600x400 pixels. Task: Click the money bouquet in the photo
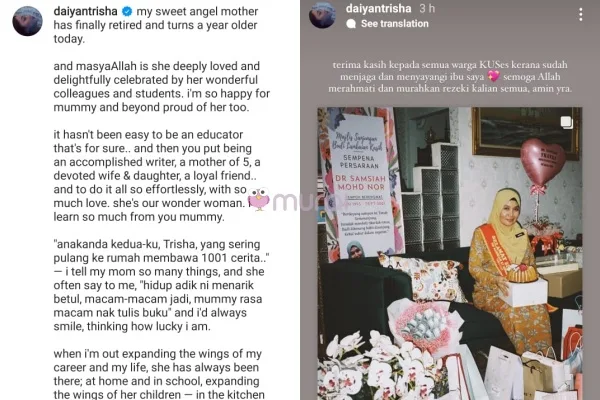tap(421, 325)
